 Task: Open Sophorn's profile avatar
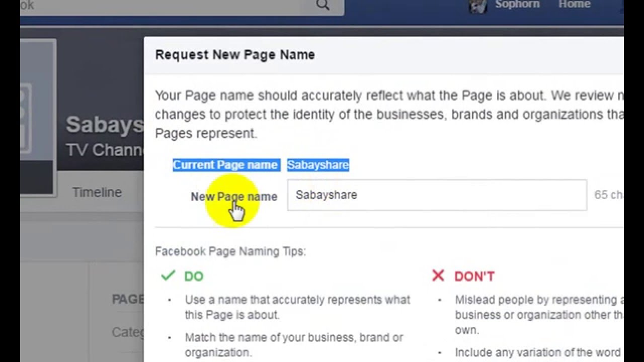pyautogui.click(x=478, y=5)
